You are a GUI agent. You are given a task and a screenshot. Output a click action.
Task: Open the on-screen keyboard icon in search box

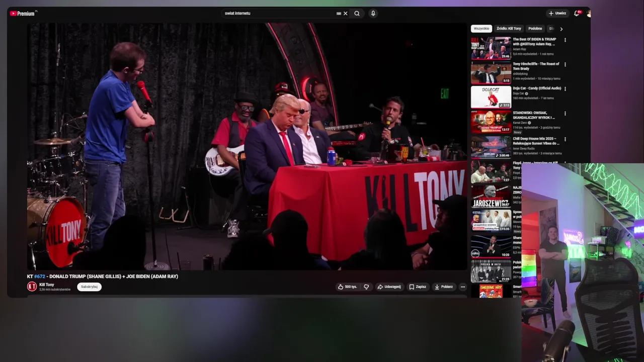(339, 14)
